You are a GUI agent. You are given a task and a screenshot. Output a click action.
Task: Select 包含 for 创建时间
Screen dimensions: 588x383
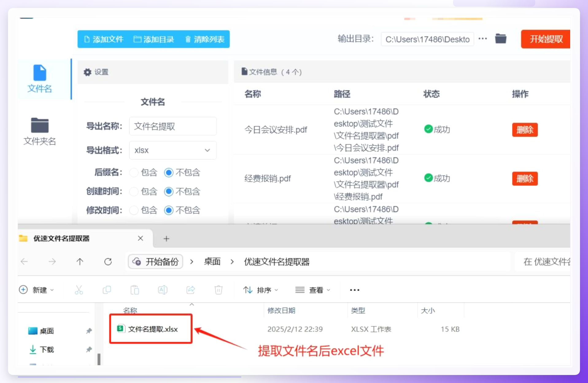[134, 192]
